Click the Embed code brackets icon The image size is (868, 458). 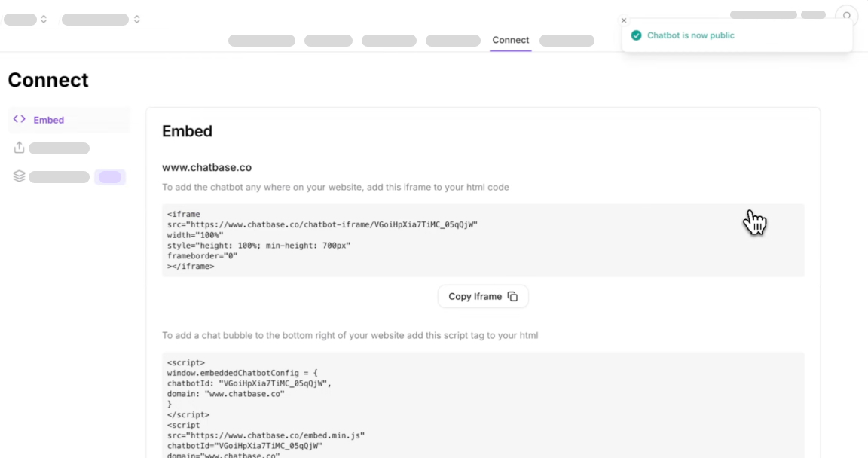click(20, 119)
